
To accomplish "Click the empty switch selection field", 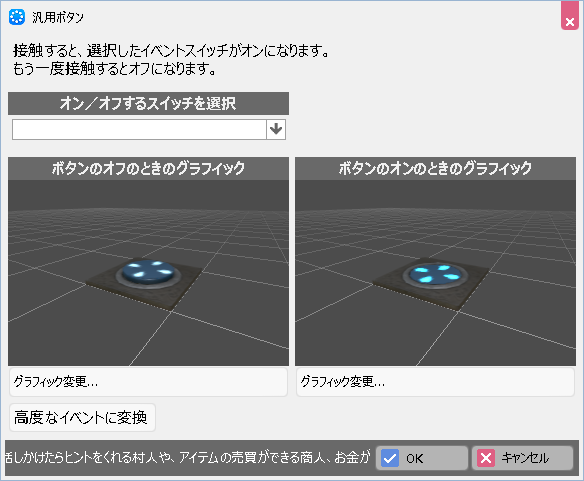I will 139,130.
